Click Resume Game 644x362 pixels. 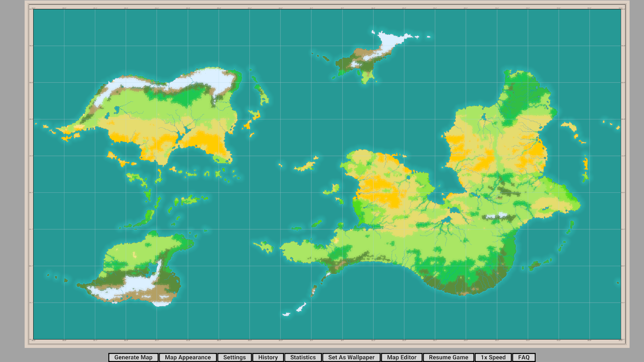(x=448, y=357)
